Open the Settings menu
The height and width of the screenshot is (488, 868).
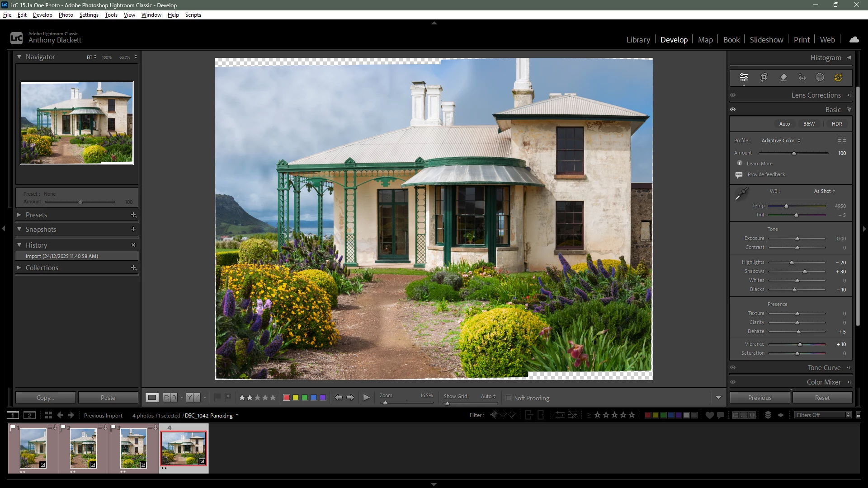click(89, 15)
